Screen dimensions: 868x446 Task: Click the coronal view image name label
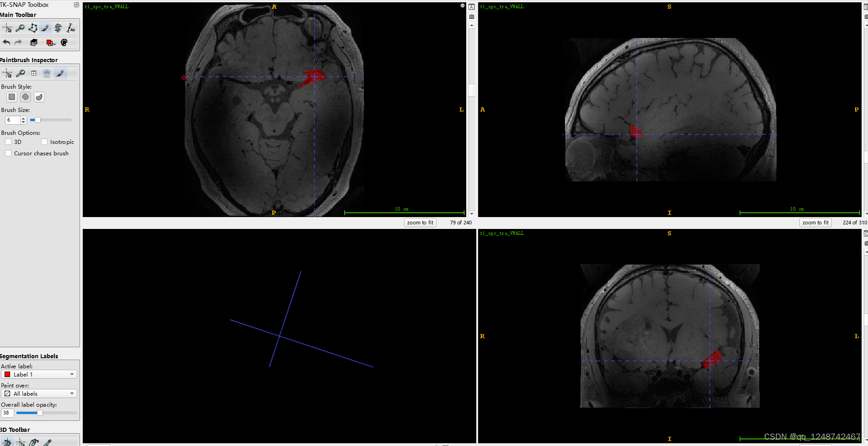[502, 234]
